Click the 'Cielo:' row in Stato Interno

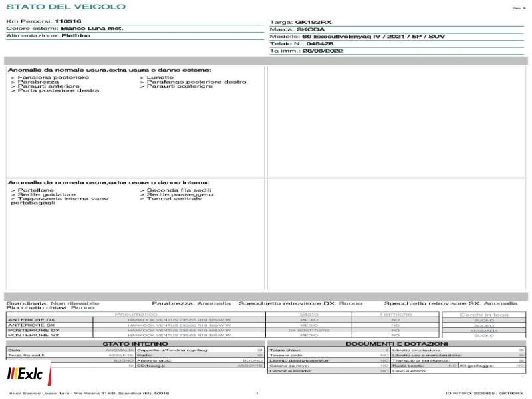point(70,350)
